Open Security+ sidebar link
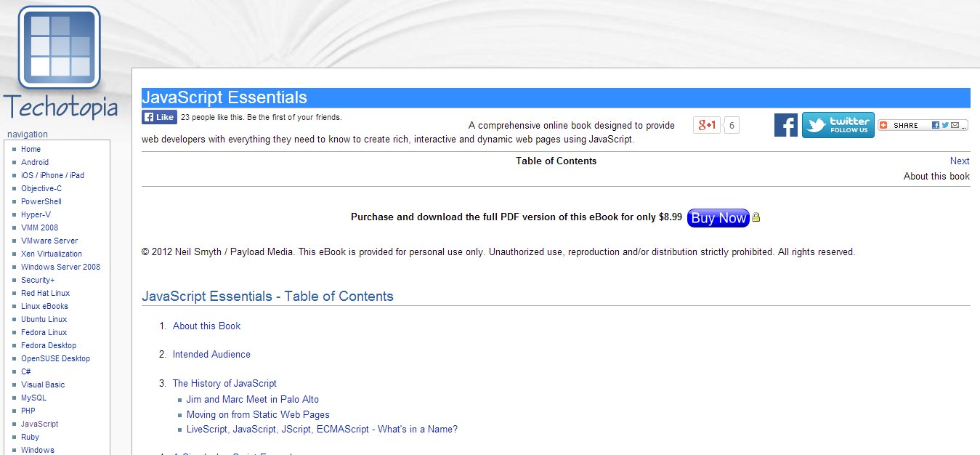The height and width of the screenshot is (455, 980). tap(38, 281)
